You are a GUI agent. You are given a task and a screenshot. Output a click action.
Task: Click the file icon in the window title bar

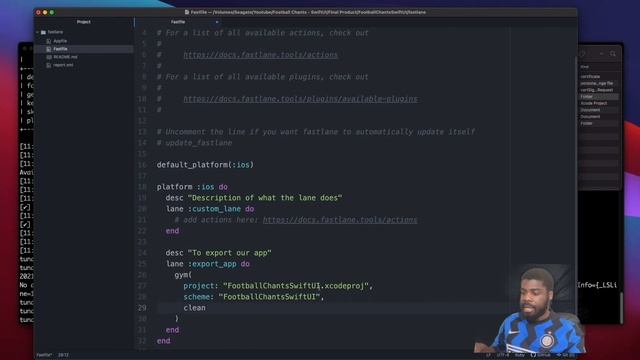187,12
